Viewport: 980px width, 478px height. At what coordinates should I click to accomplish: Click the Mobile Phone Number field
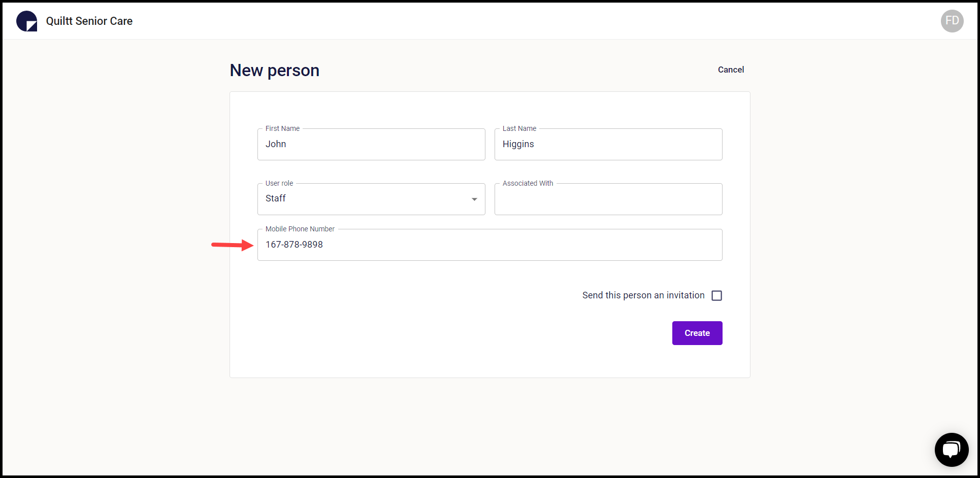pyautogui.click(x=489, y=245)
